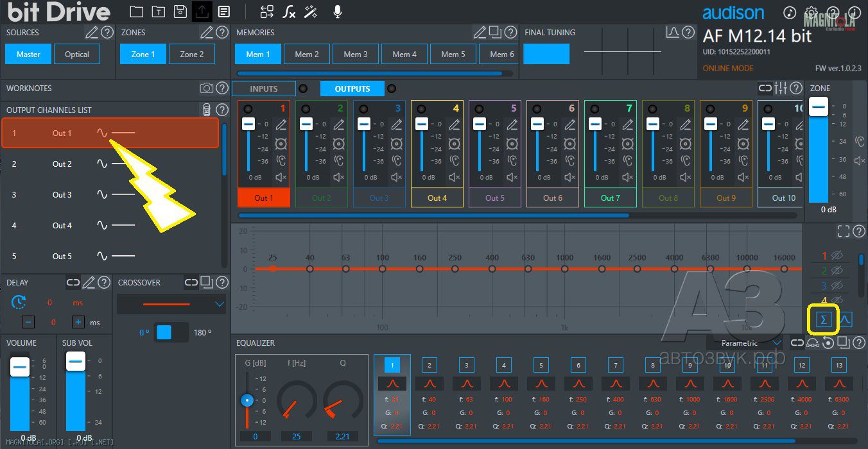Screen dimensions: 868x449
Task: Edit sources with pencil icon
Action: click(92, 32)
